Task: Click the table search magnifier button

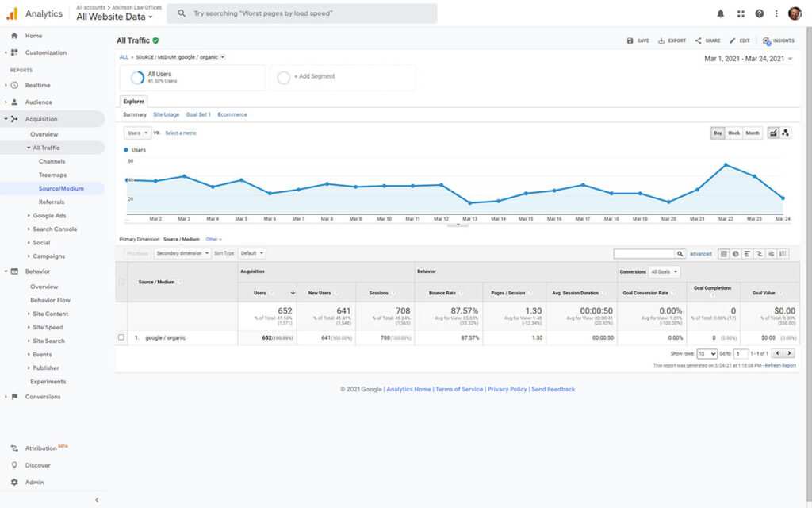Action: 680,254
